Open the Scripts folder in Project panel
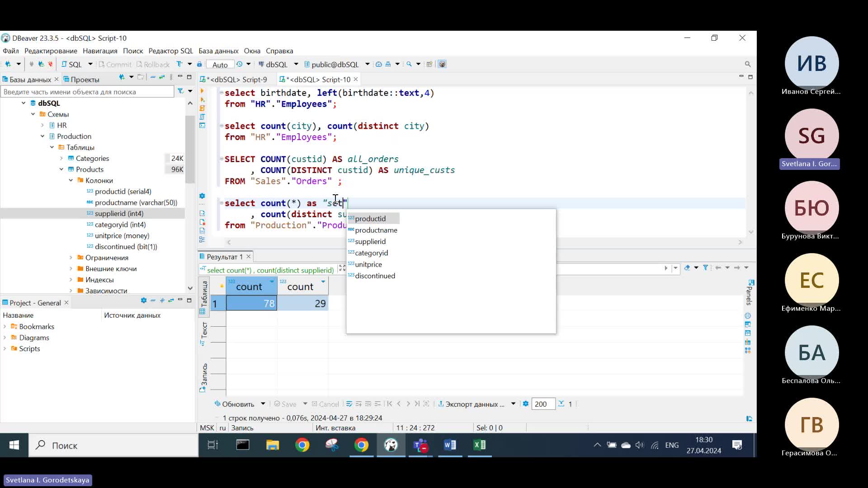Screen dimensions: 868x488 tap(29, 348)
